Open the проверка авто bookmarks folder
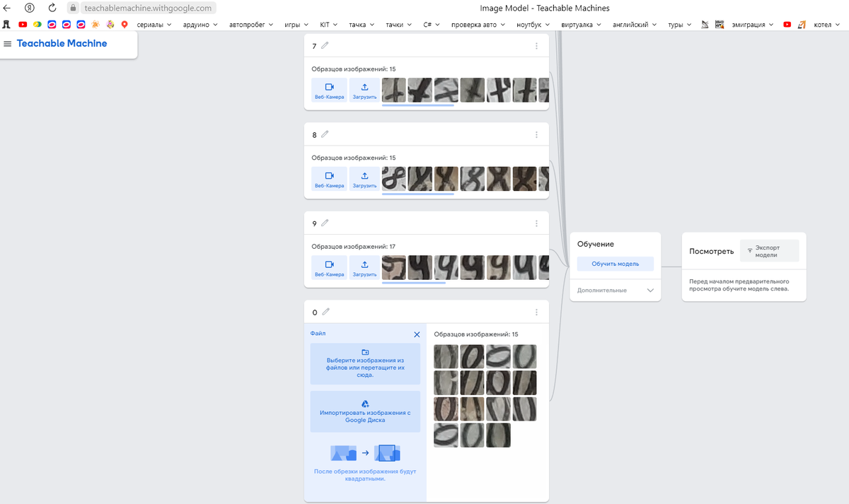 (x=478, y=24)
